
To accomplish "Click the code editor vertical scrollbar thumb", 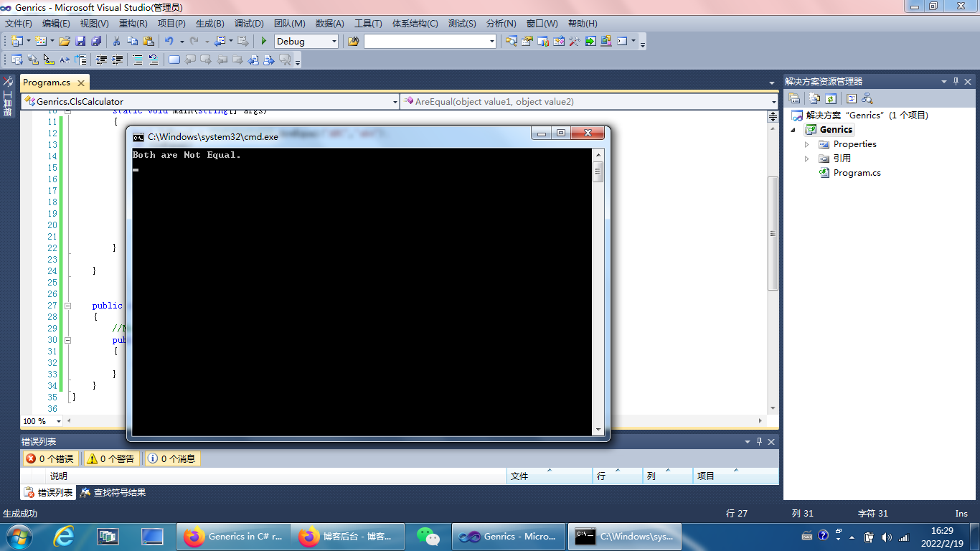I will pos(773,233).
